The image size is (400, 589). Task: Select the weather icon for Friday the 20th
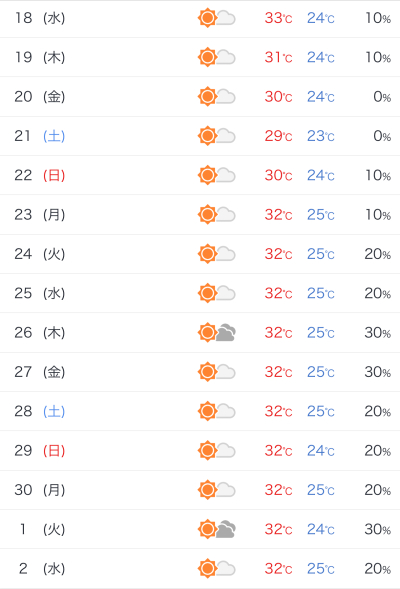[216, 97]
